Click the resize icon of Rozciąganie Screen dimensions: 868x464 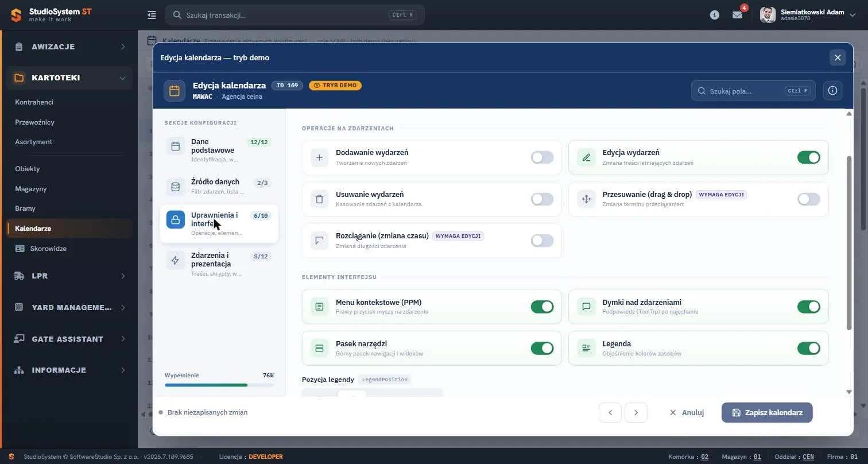[320, 241]
